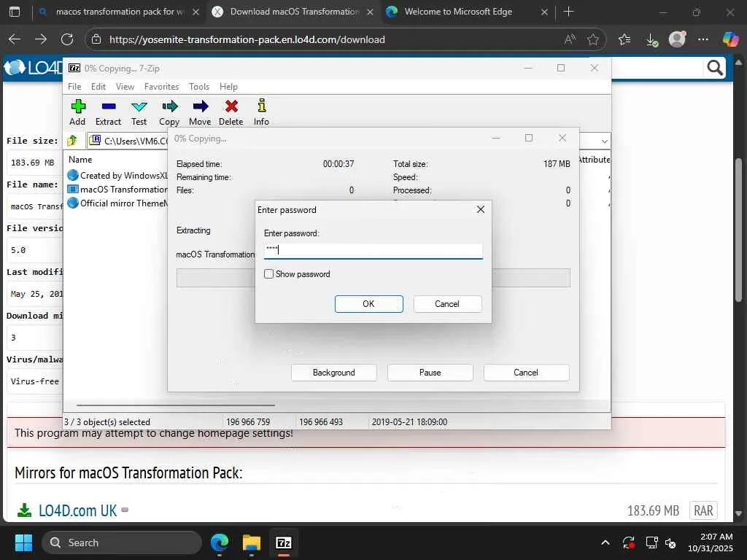Select the macOS Transformation file in the list
Image resolution: width=747 pixels, height=560 pixels.
[x=117, y=189]
